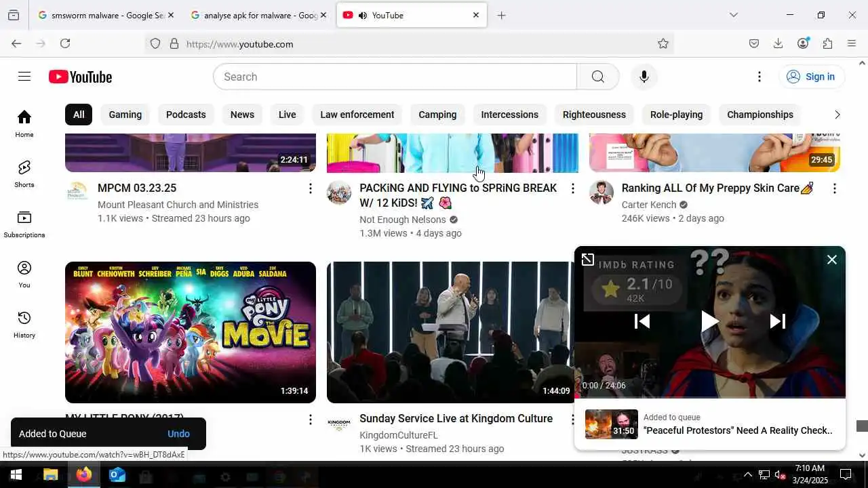Select the Camping filter chip
868x488 pixels.
point(437,115)
